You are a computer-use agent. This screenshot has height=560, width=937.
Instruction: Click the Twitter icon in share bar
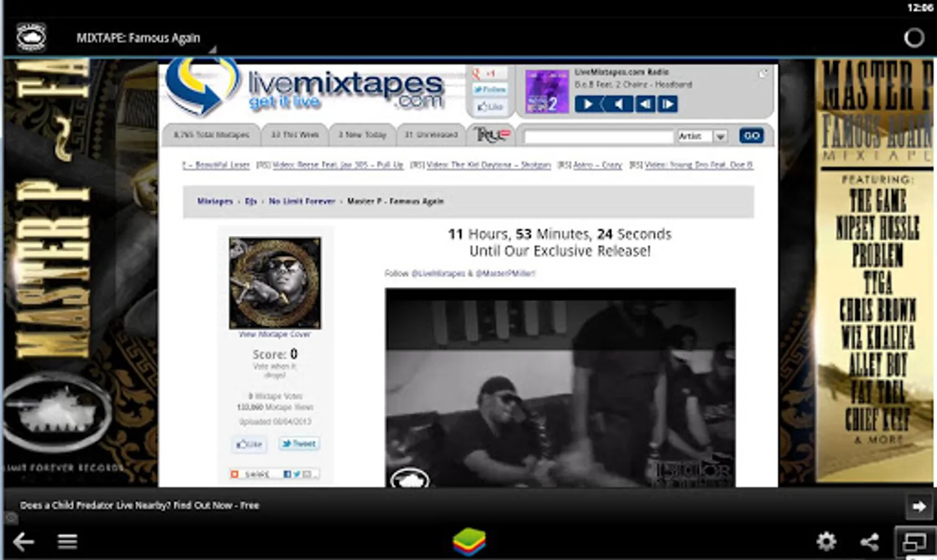(x=297, y=474)
